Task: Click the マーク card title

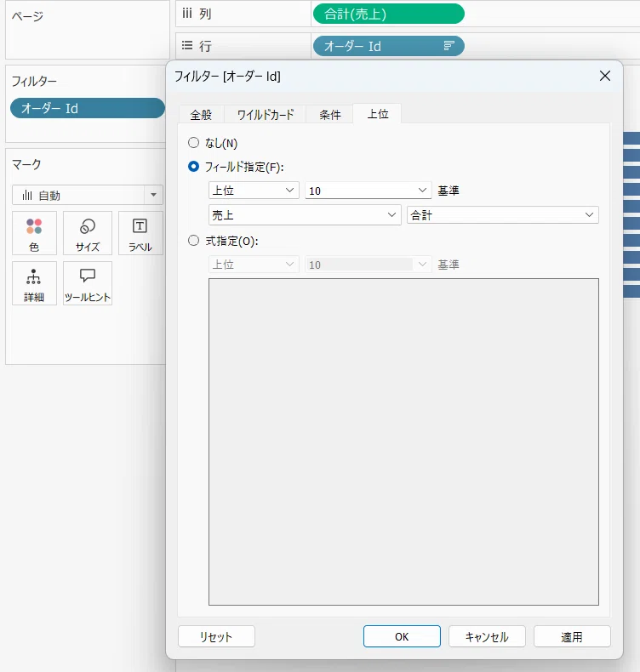Action: point(26,164)
